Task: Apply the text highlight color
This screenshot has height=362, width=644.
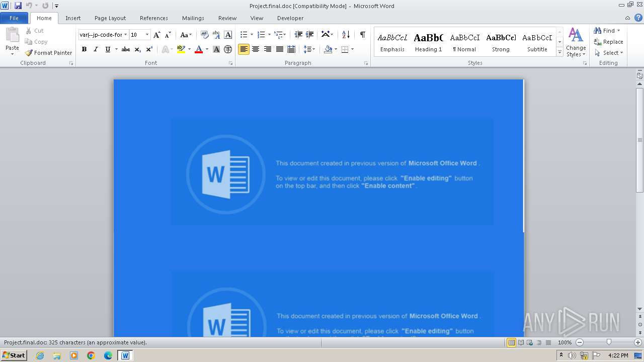Action: click(181, 49)
